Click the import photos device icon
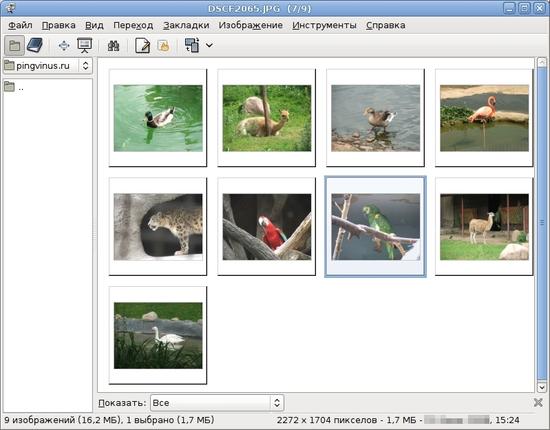 point(192,45)
